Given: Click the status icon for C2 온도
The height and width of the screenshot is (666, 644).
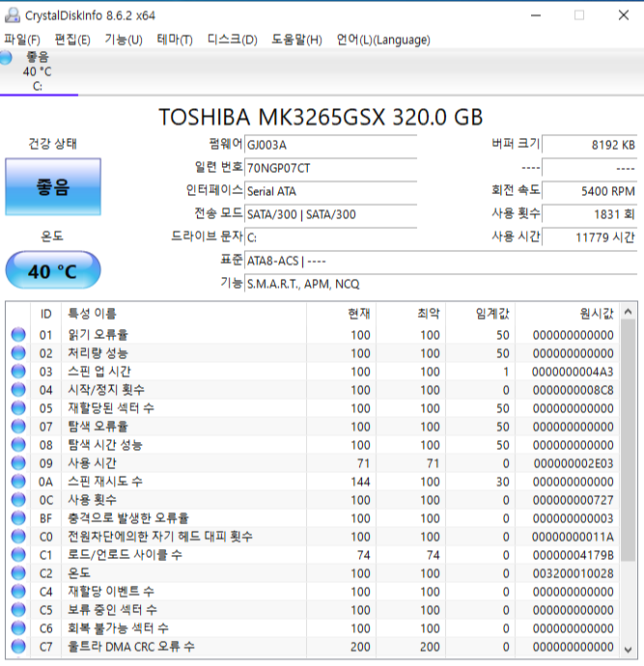Looking at the screenshot, I should pos(18,573).
